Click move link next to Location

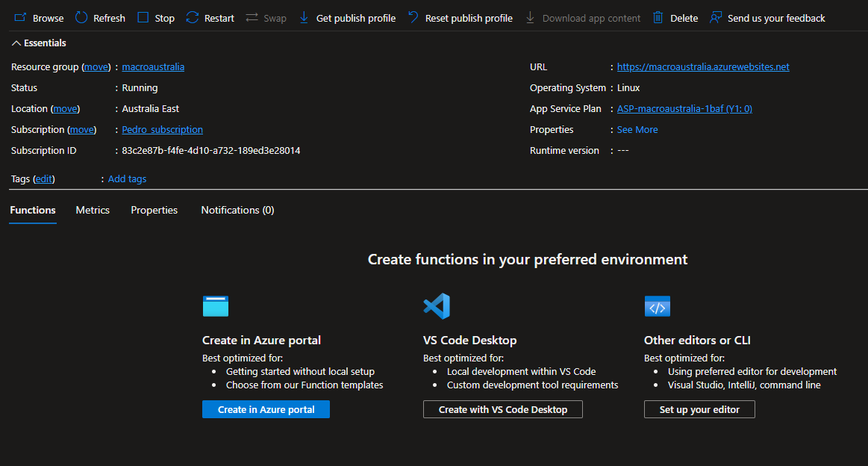[66, 109]
